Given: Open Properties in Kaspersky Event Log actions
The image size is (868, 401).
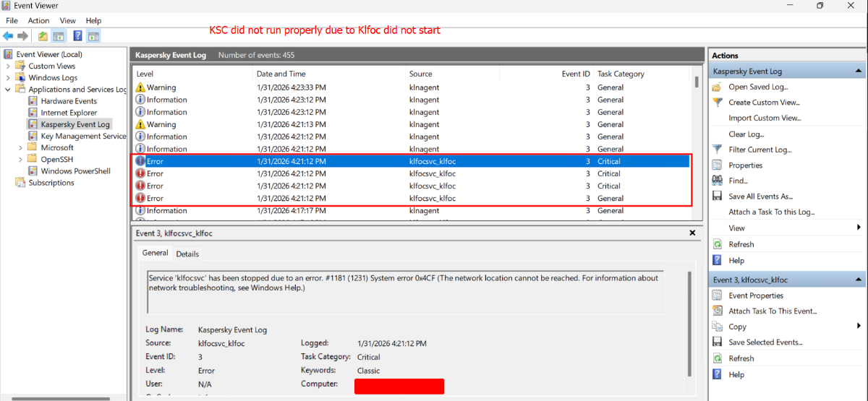Looking at the screenshot, I should click(745, 165).
